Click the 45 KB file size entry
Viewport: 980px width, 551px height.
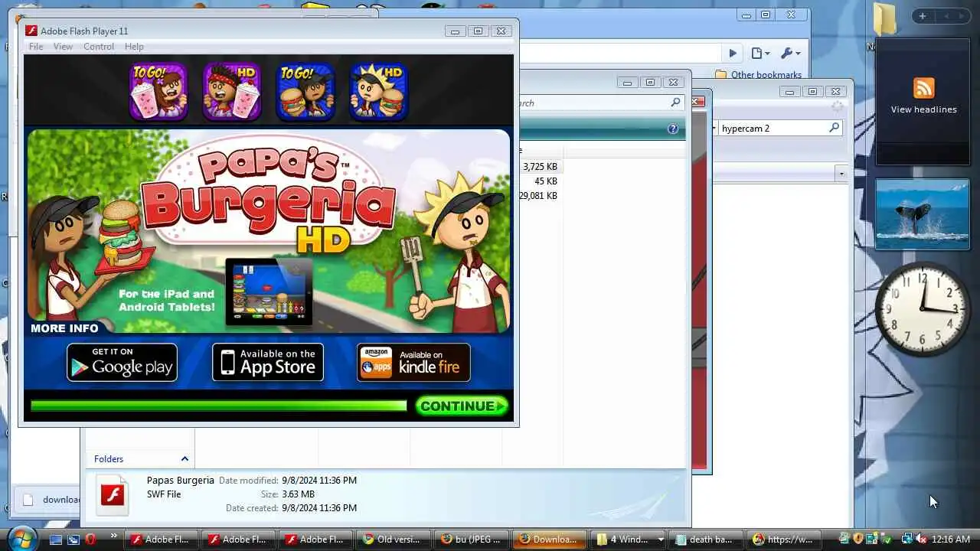[x=546, y=181]
